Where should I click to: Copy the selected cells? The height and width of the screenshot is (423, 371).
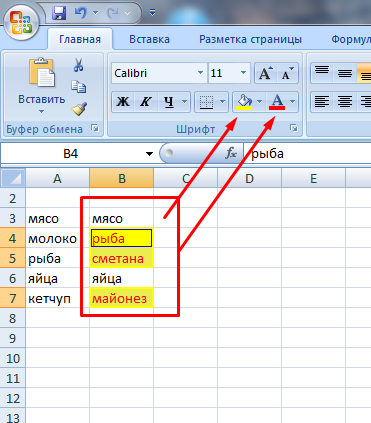[79, 87]
